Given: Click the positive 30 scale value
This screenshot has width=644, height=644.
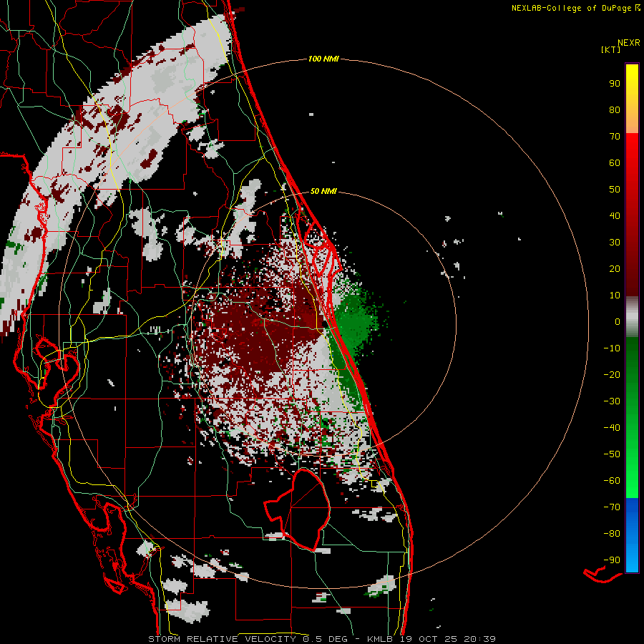Looking at the screenshot, I should click(x=615, y=243).
